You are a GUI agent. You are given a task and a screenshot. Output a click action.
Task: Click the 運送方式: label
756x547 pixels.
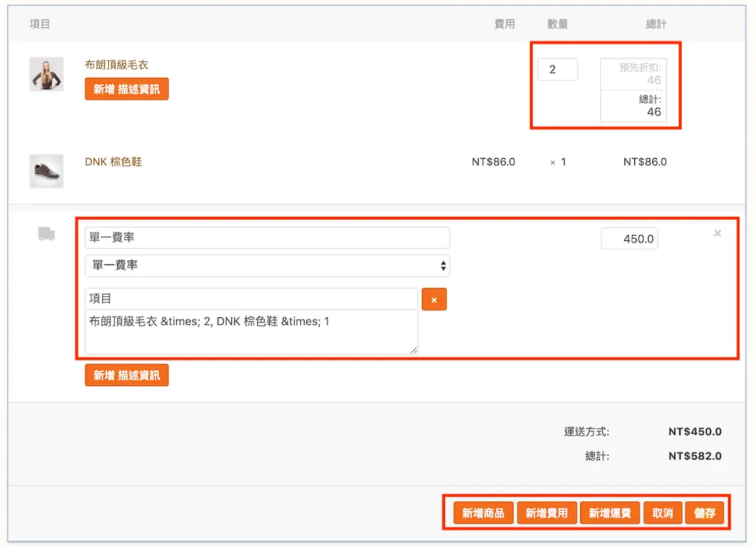click(587, 432)
